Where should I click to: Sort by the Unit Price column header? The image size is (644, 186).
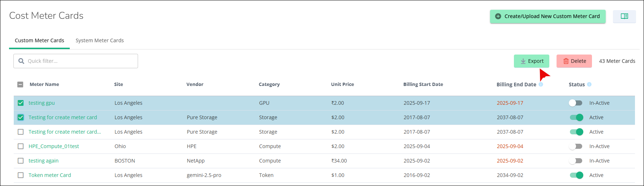[342, 85]
